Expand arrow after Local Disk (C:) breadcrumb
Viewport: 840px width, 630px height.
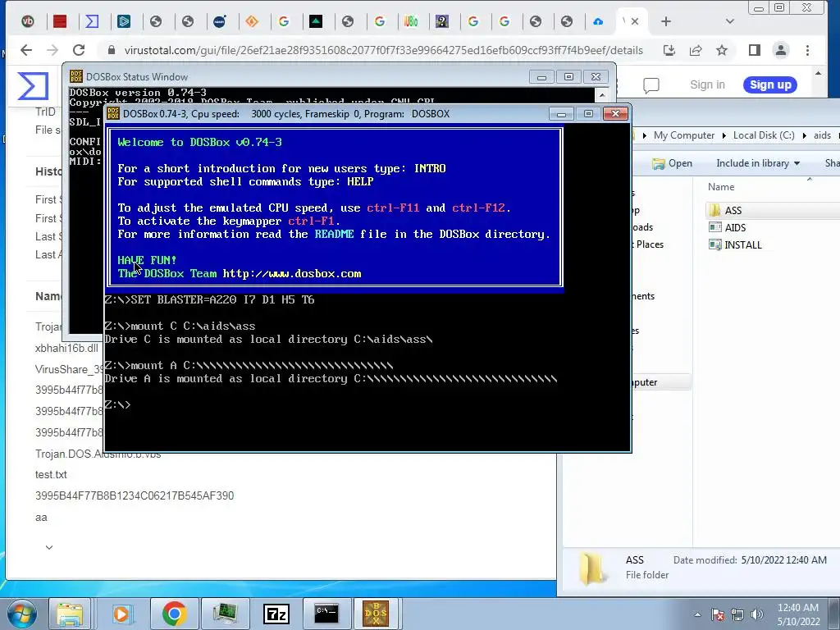coord(804,135)
